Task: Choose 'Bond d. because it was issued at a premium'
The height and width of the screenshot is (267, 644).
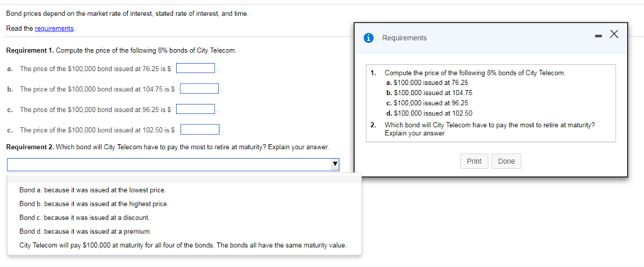Action: click(85, 231)
